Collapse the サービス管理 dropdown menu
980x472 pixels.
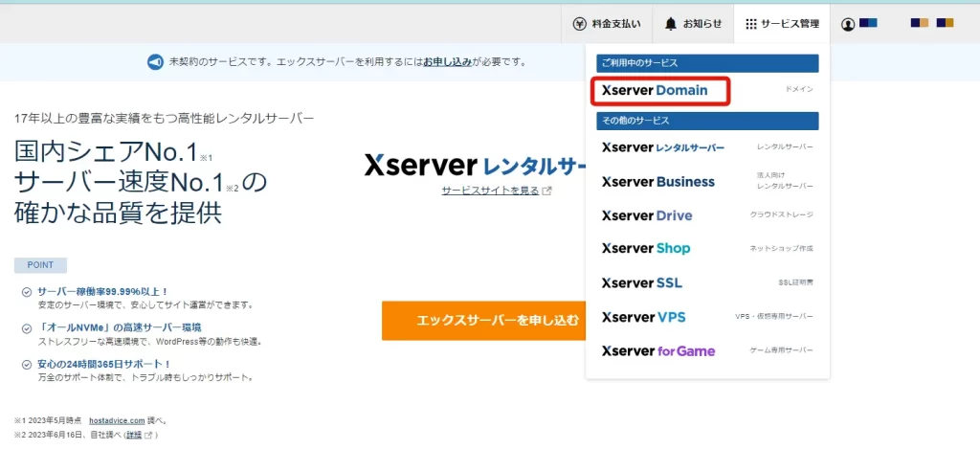click(x=782, y=24)
